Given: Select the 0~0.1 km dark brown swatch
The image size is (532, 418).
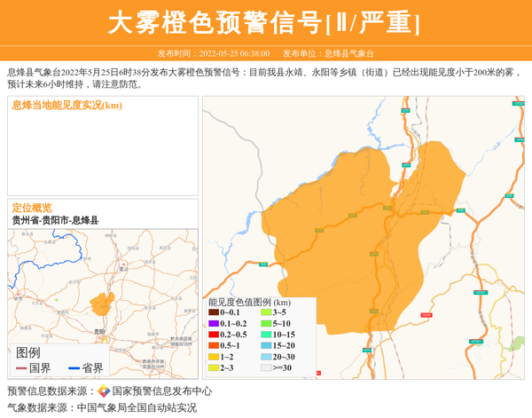Looking at the screenshot, I should click(214, 312).
